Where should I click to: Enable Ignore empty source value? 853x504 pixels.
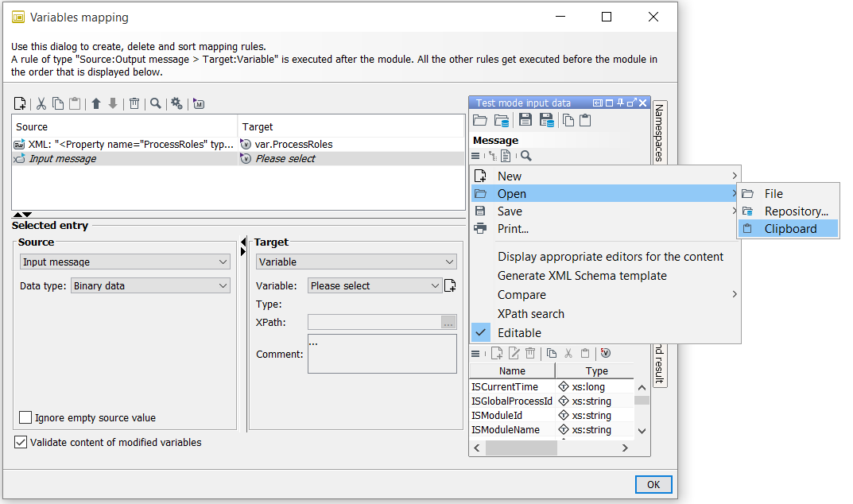click(x=26, y=418)
